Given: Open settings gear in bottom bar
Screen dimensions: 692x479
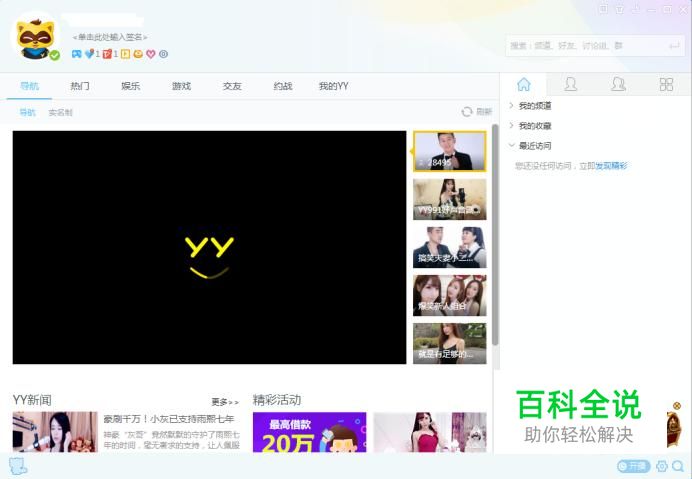Looking at the screenshot, I should pos(662,466).
